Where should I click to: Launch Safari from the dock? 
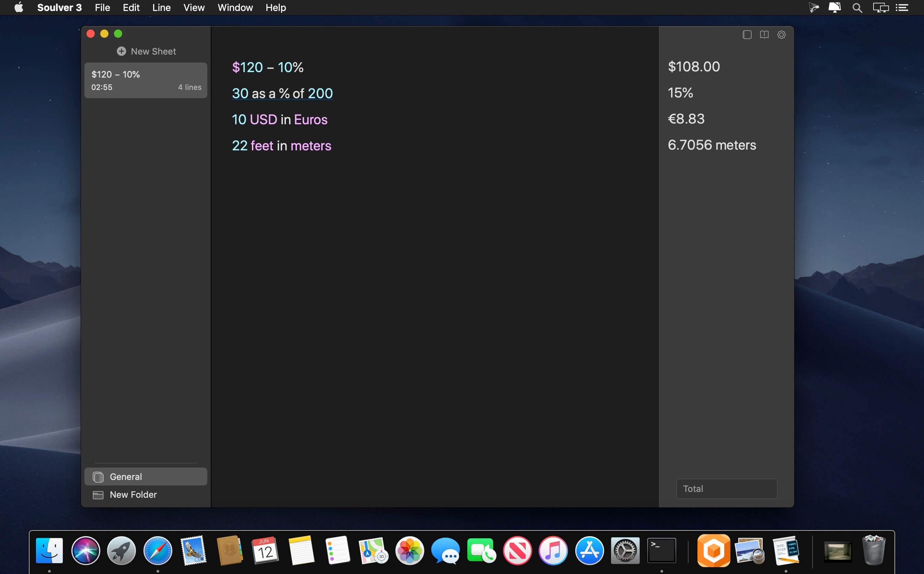coord(158,550)
